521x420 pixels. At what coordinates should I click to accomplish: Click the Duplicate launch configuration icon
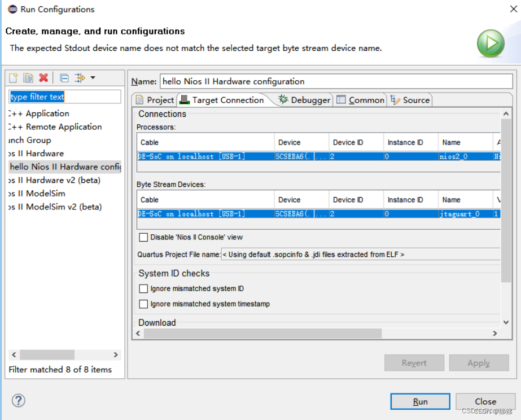(x=28, y=78)
